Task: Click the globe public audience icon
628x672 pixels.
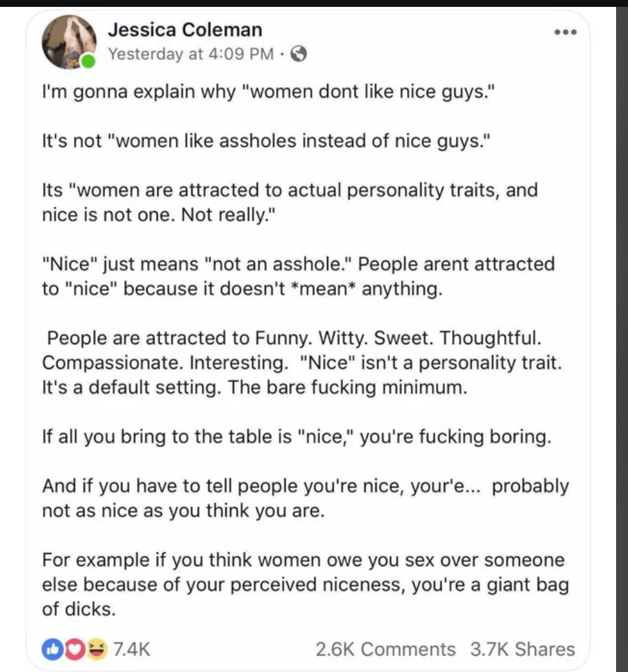Action: 299,54
